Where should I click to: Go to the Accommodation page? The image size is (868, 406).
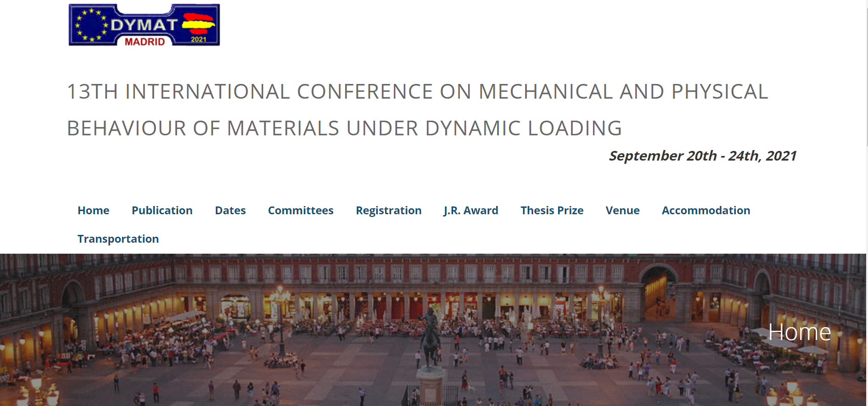click(706, 211)
